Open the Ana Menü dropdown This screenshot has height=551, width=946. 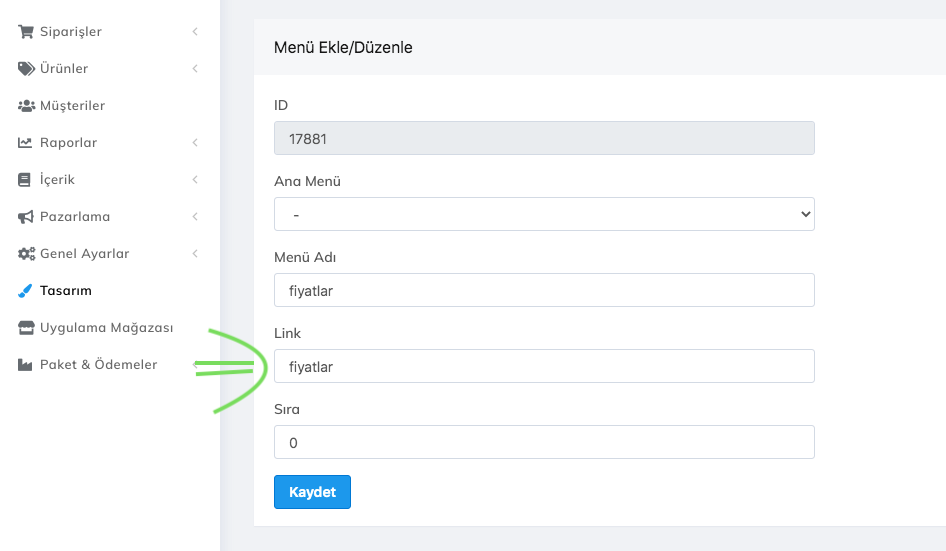544,214
